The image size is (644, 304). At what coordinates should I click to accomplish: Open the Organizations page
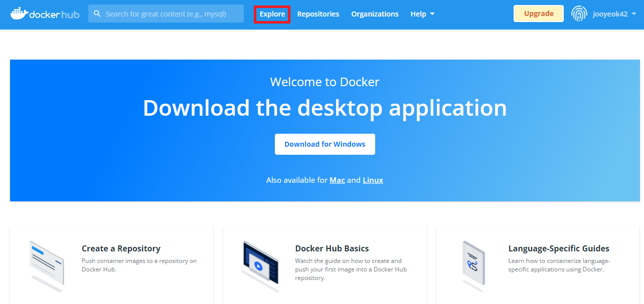[x=375, y=14]
